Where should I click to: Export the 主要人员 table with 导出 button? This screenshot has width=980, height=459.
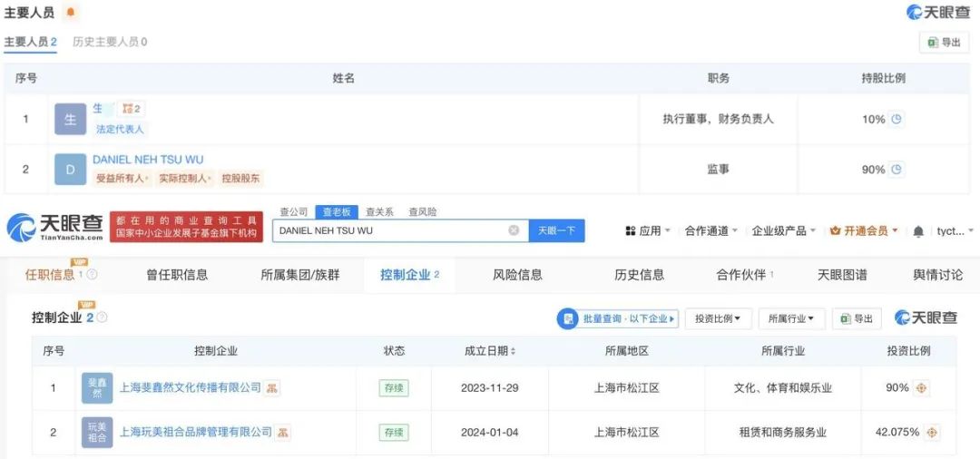[944, 43]
